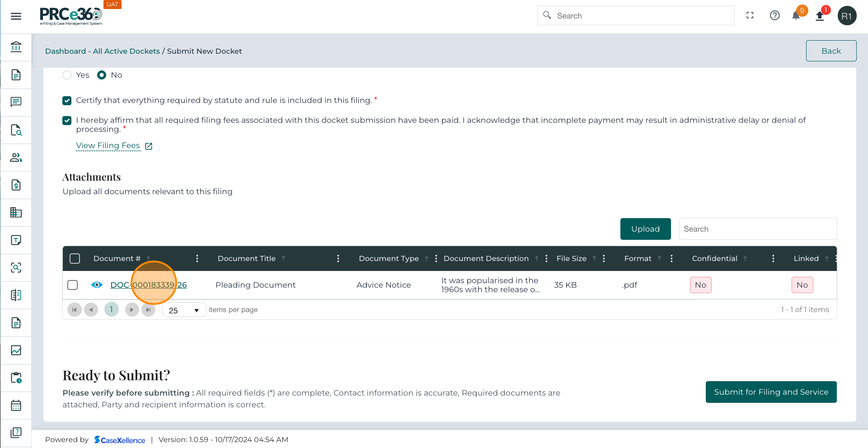Click the people/parties sidebar icon
868x448 pixels.
(16, 157)
